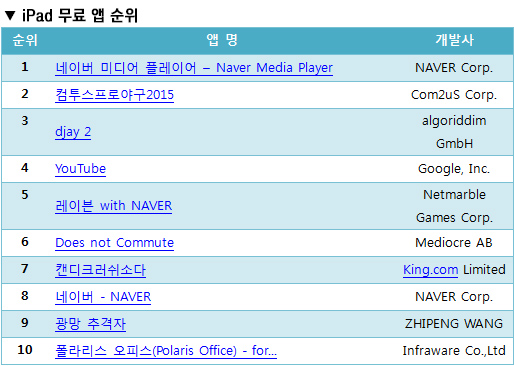This screenshot has height=366, width=514.
Task: Collapse the iPad 무료 앱 순위 triangle
Action: 10,15
